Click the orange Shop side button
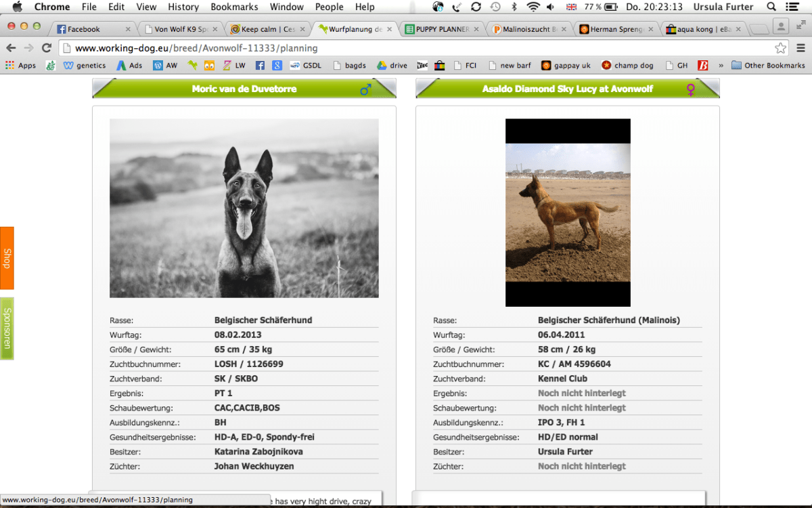812x508 pixels. [x=7, y=258]
